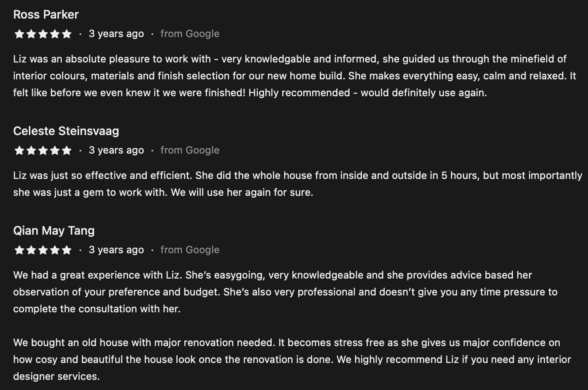Click last star in Qian May Tang's rating
Image resolution: width=588 pixels, height=390 pixels.
click(x=67, y=250)
